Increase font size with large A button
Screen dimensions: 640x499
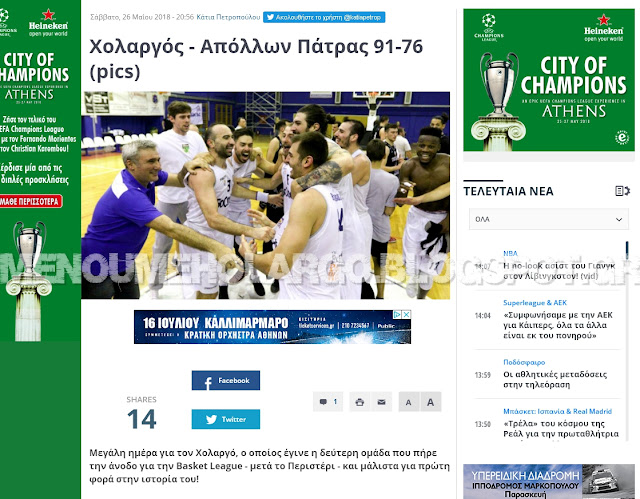point(431,402)
